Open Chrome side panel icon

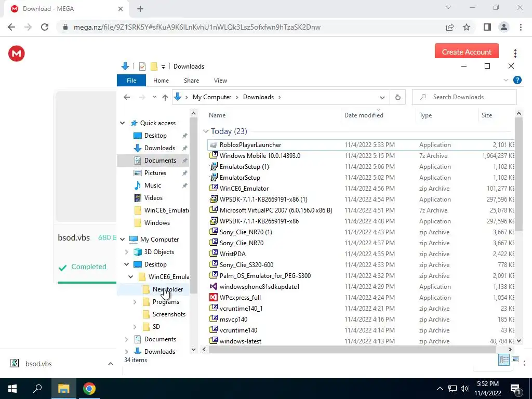tap(487, 27)
